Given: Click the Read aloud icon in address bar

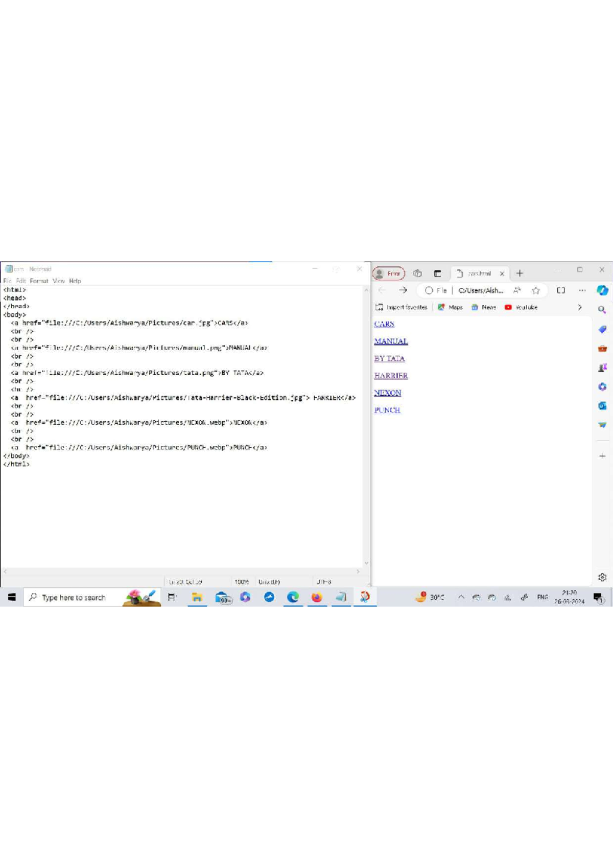Looking at the screenshot, I should [x=517, y=290].
